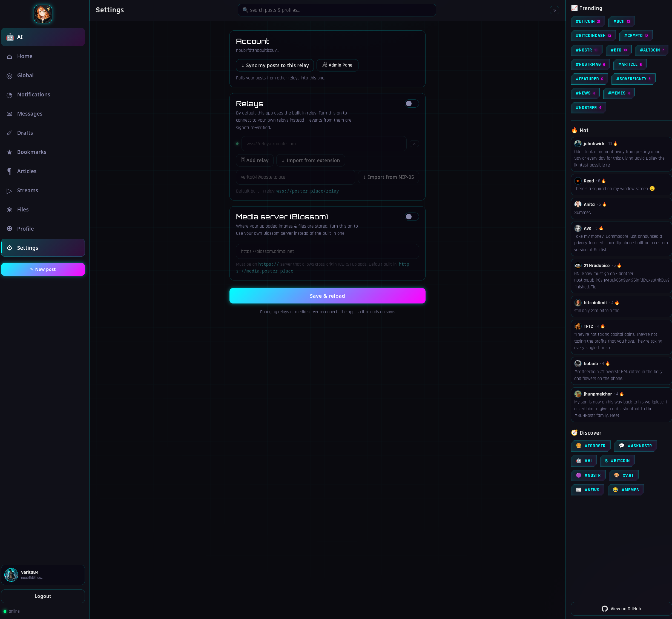The height and width of the screenshot is (619, 672).
Task: Click the Logout button
Action: pyautogui.click(x=43, y=596)
